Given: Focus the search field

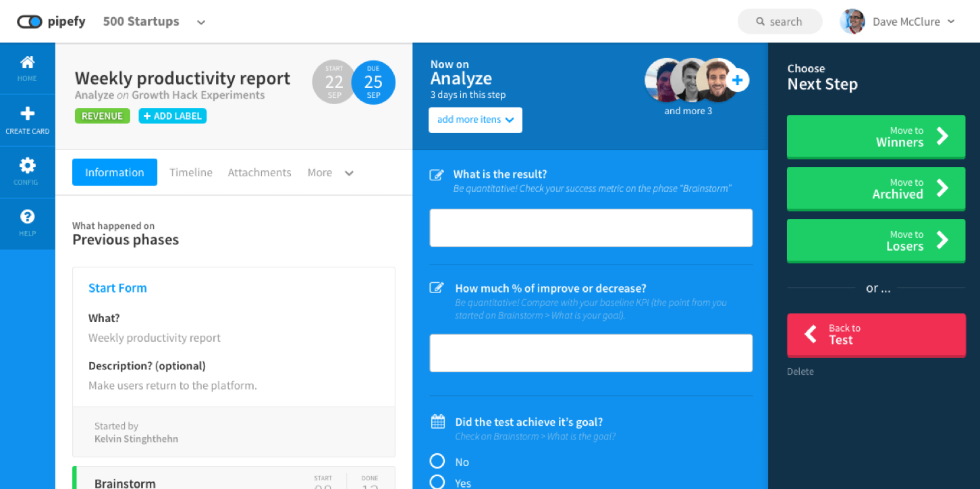Looking at the screenshot, I should pyautogui.click(x=780, y=22).
